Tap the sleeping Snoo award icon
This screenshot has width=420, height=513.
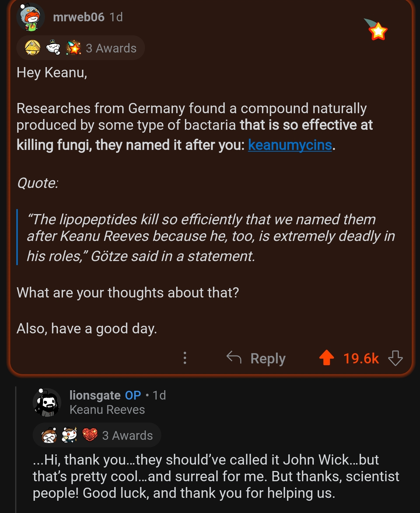click(x=53, y=48)
